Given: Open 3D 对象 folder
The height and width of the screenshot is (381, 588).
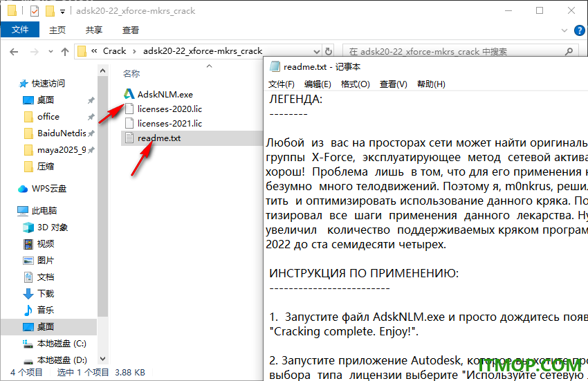Looking at the screenshot, I should [x=53, y=227].
